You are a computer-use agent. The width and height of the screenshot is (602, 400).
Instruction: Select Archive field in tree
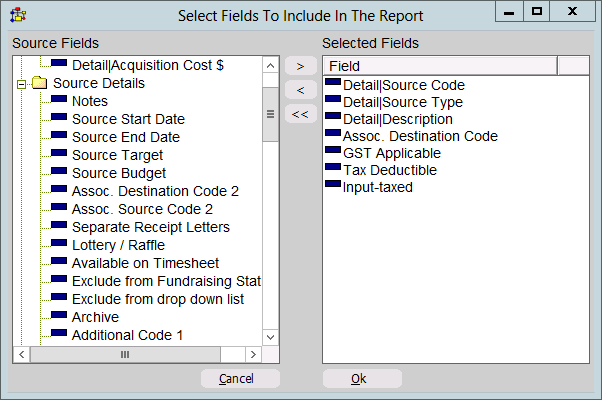click(x=95, y=317)
